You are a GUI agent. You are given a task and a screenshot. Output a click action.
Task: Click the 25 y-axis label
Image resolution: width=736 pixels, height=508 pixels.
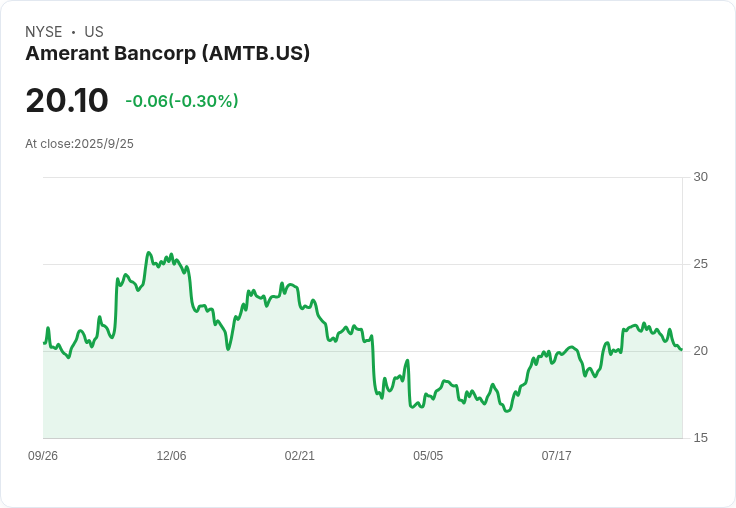700,264
